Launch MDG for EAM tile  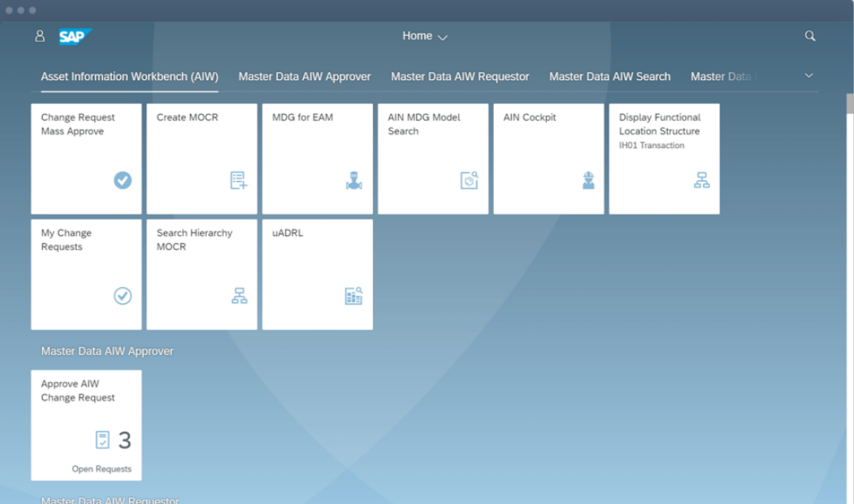[317, 159]
